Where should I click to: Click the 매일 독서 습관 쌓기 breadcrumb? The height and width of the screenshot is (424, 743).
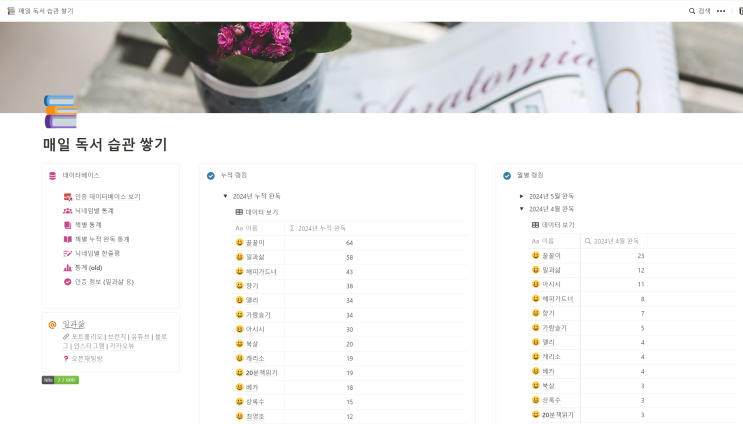click(46, 11)
